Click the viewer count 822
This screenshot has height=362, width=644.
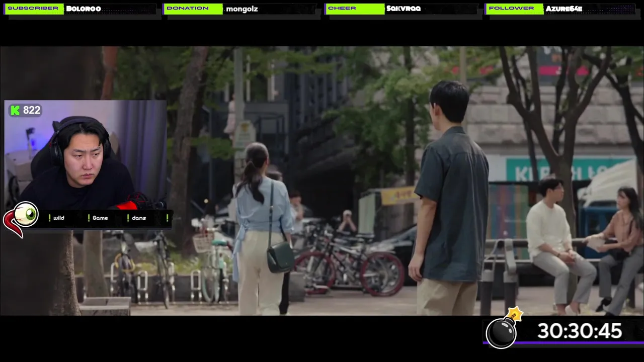(32, 110)
